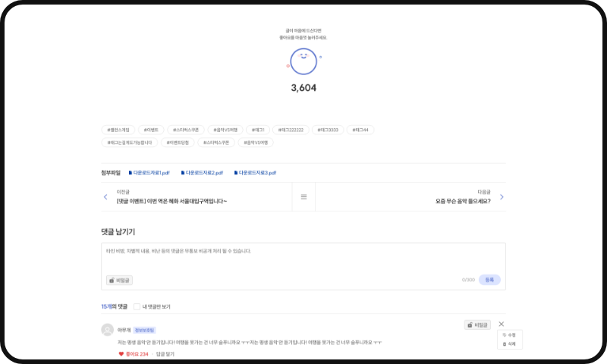Click the heart icon on the comment

point(121,354)
